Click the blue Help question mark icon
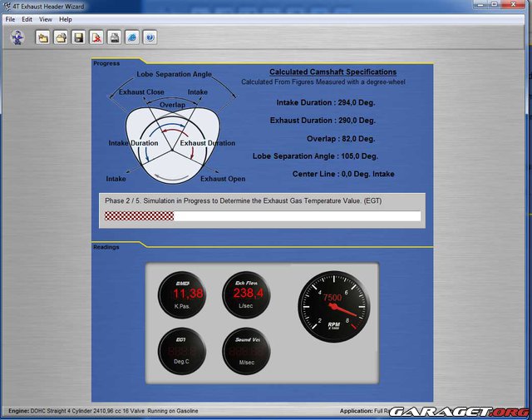This screenshot has width=532, height=420. [x=150, y=37]
